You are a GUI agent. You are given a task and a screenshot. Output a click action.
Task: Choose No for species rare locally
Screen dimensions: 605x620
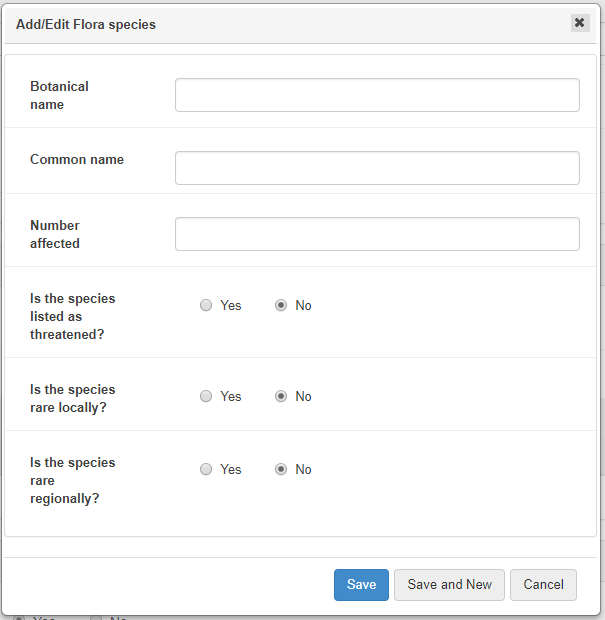[282, 397]
